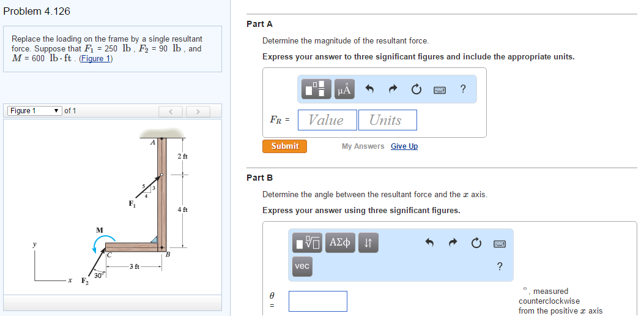Image resolution: width=644 pixels, height=316 pixels.
Task: Go to next figure with right chevron
Action: click(x=198, y=111)
